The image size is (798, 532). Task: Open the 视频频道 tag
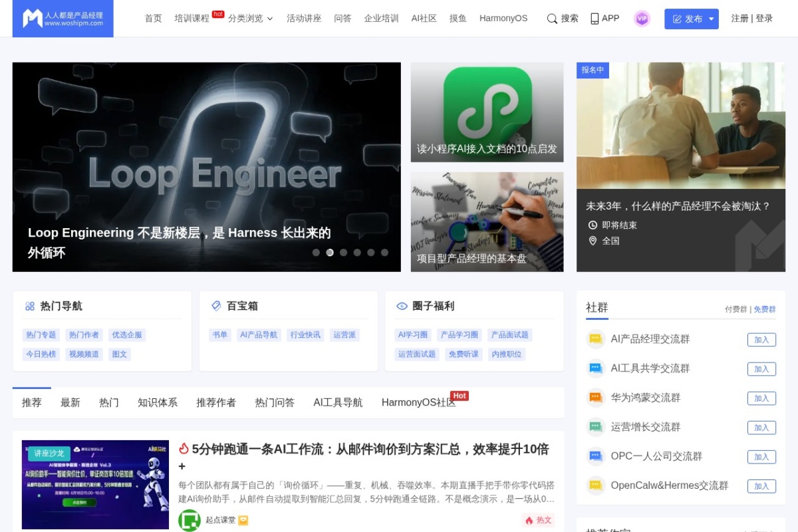pyautogui.click(x=84, y=354)
